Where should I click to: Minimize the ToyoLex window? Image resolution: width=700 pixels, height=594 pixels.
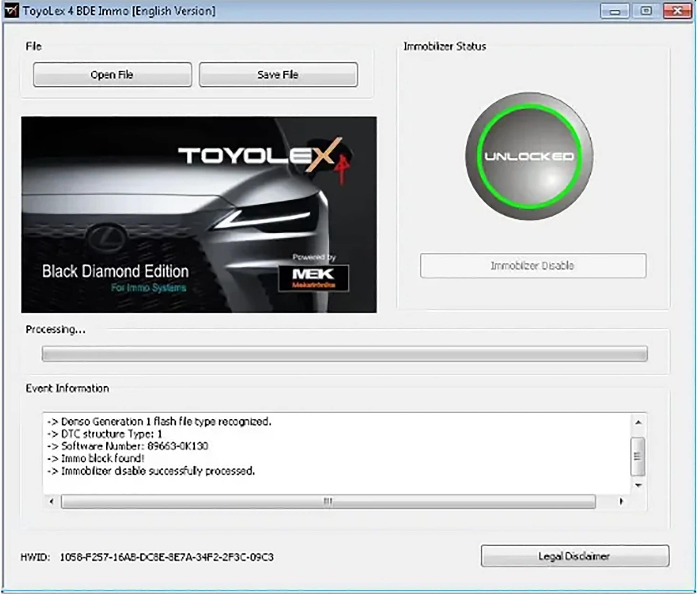pos(615,12)
